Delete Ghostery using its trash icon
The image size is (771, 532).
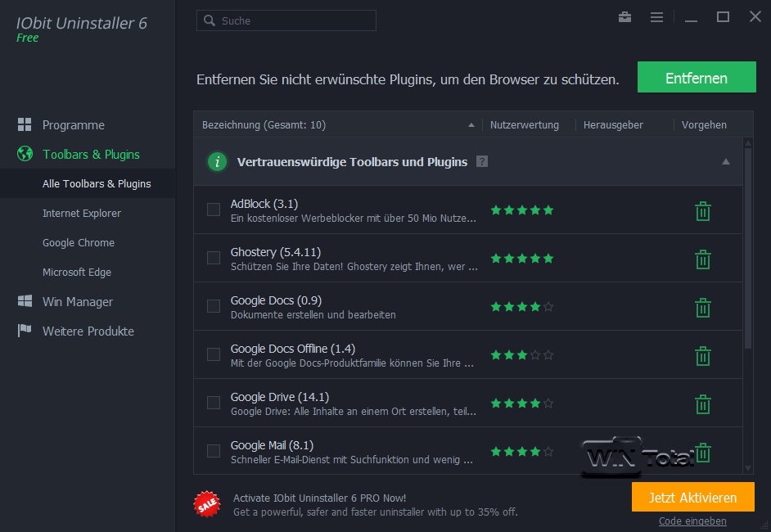702,259
